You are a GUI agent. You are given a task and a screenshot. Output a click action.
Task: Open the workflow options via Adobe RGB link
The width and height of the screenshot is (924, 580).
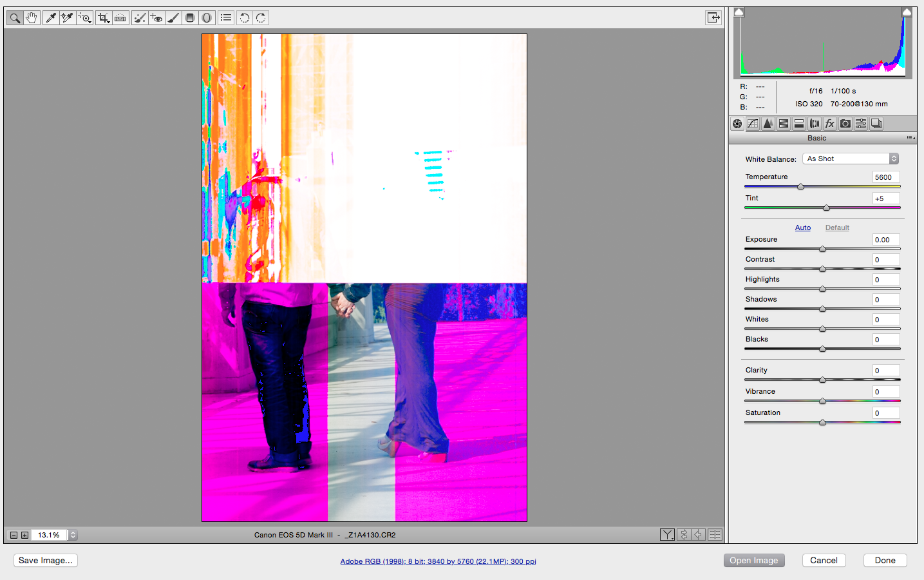coord(438,561)
